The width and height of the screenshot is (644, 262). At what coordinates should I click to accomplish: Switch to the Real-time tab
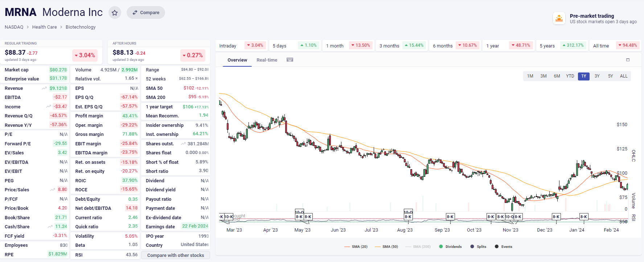pos(267,60)
